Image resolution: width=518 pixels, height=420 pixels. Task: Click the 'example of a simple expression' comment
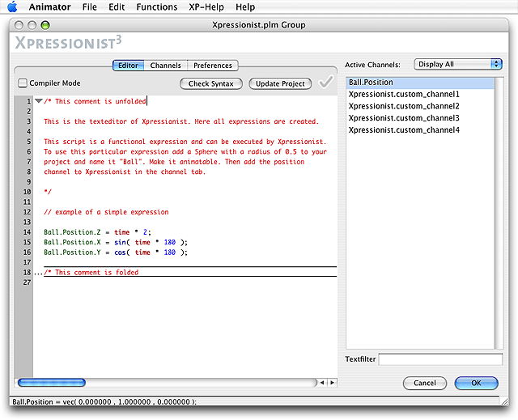[106, 212]
